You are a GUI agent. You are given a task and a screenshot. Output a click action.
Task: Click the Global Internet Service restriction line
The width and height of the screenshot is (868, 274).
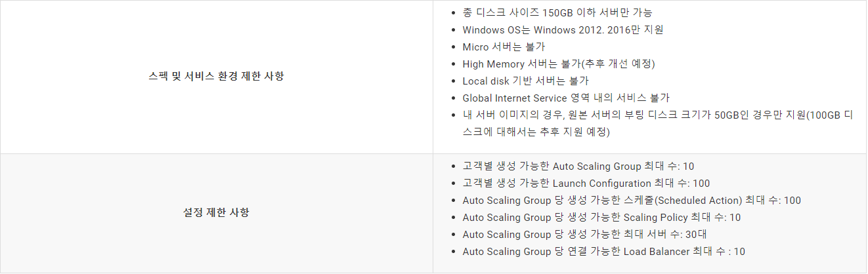point(566,98)
